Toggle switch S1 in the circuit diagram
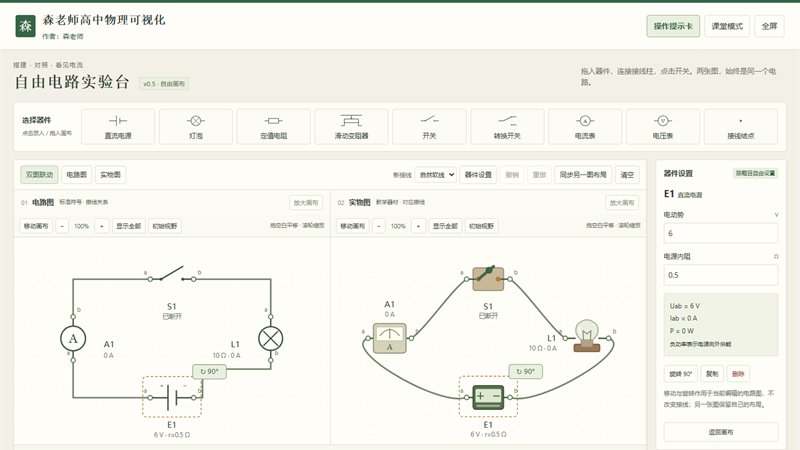This screenshot has width=800, height=450. [172, 273]
